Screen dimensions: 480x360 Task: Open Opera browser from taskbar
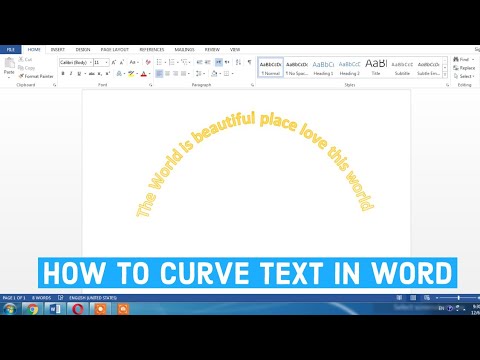pyautogui.click(x=78, y=309)
